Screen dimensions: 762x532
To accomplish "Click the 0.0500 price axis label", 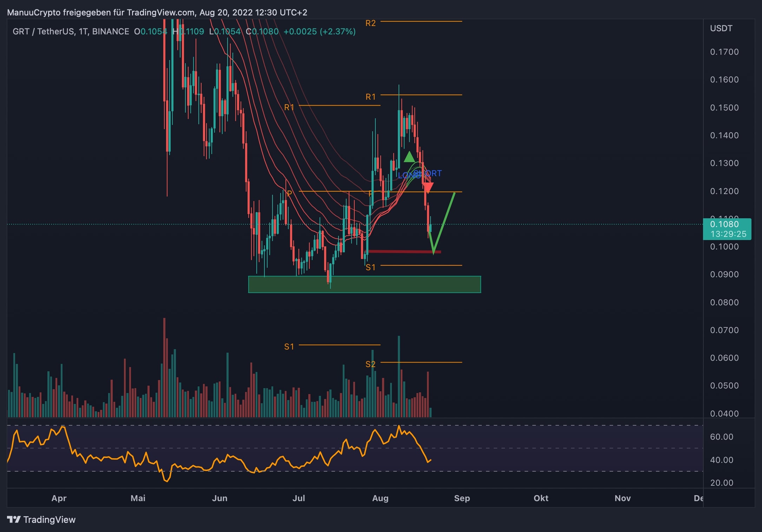I will tap(724, 386).
